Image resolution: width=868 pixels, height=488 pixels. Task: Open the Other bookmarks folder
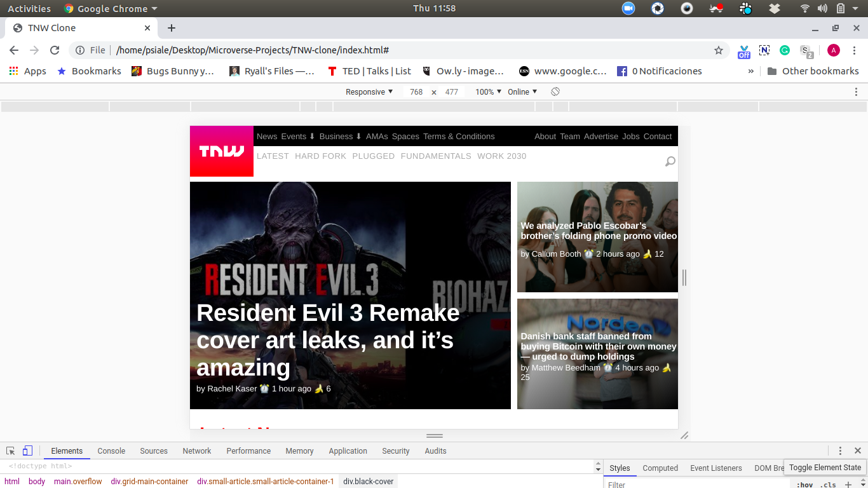coord(813,71)
